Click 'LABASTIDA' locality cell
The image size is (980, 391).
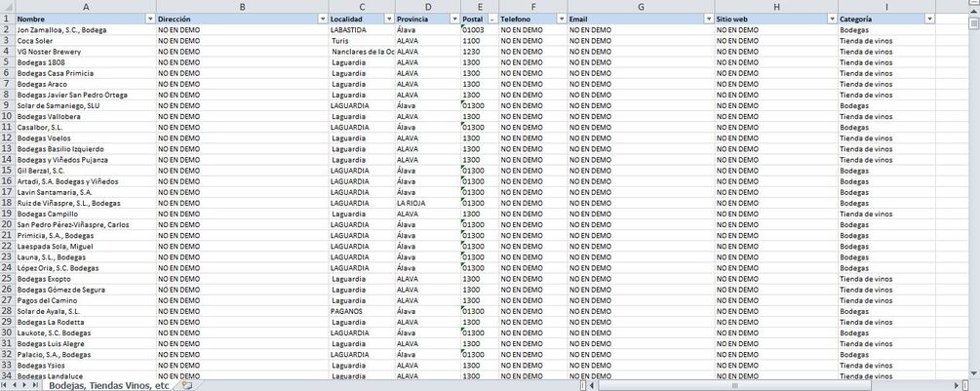pos(362,30)
